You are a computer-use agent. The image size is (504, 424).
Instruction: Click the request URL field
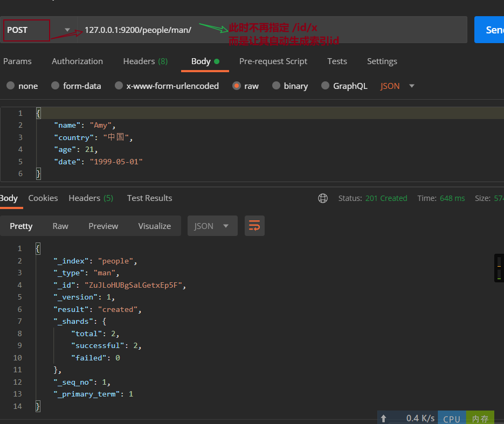click(x=272, y=30)
